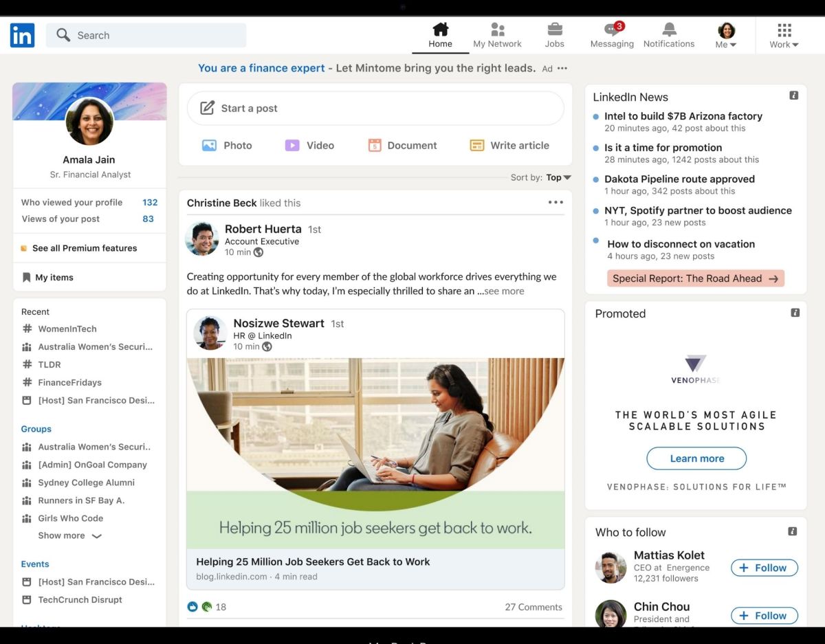Click Learn more on Venophase ad

click(x=697, y=458)
